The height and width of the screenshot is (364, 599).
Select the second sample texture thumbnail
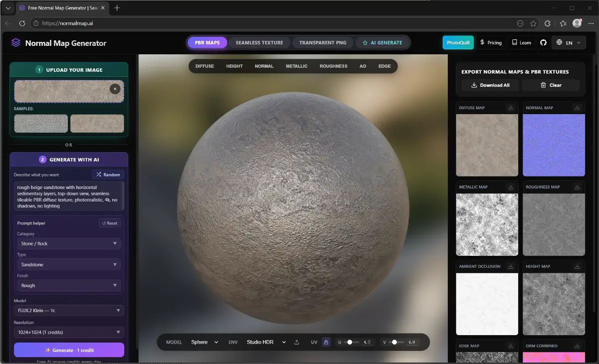[97, 123]
